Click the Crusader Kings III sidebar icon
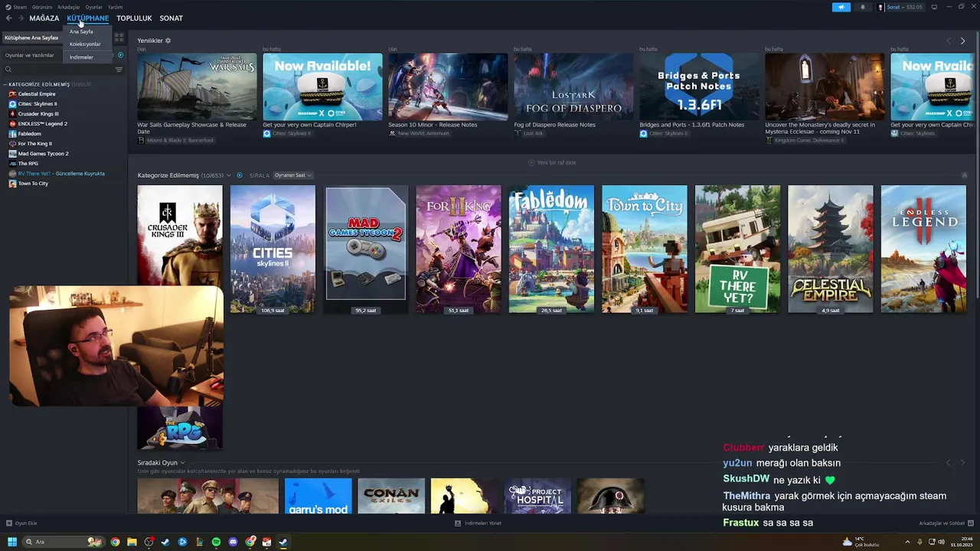Image resolution: width=980 pixels, height=551 pixels. (12, 114)
